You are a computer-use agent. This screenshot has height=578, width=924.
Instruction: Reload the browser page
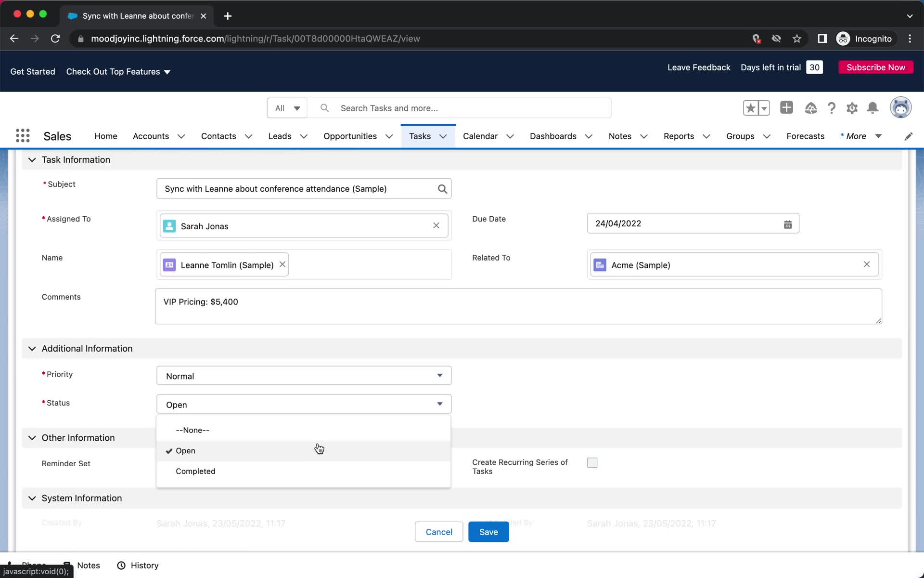pos(55,39)
